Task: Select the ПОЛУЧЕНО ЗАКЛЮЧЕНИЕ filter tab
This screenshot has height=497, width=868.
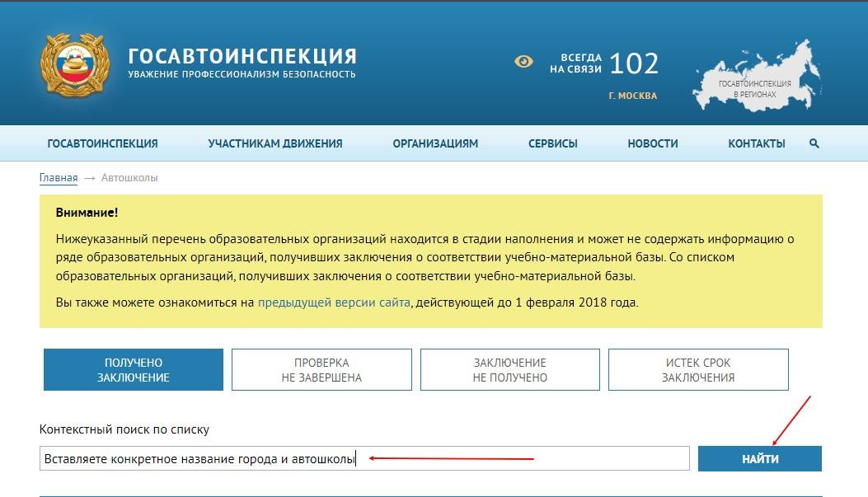Action: click(133, 370)
